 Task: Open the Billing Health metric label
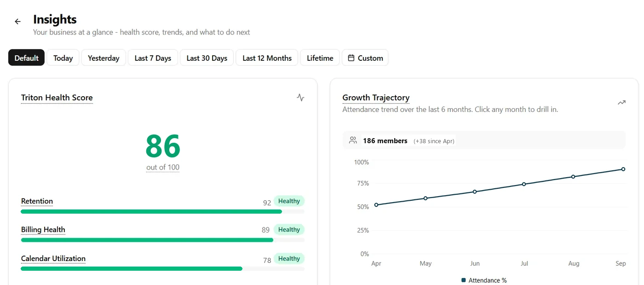[43, 230]
